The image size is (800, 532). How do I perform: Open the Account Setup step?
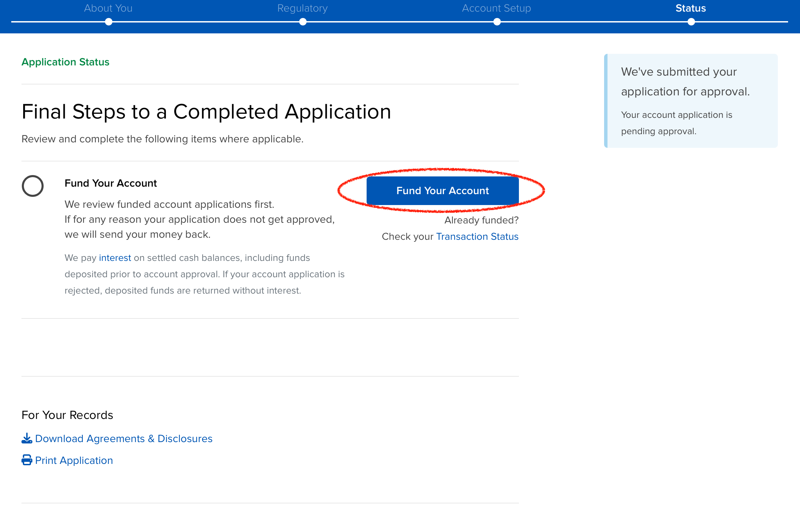pyautogui.click(x=496, y=8)
